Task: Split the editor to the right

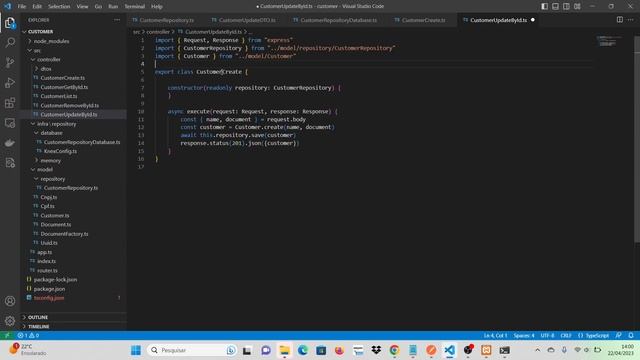Action: tap(620, 20)
